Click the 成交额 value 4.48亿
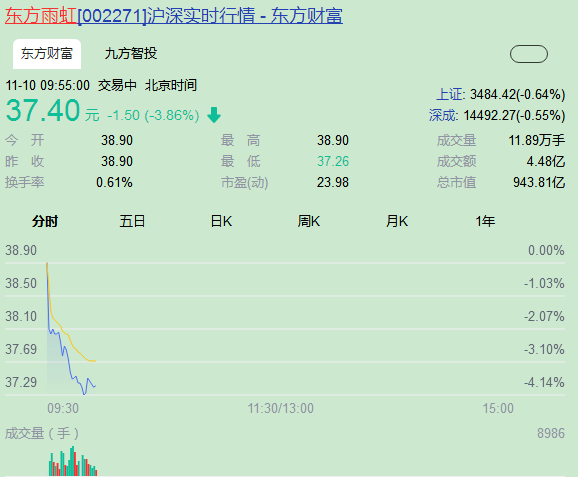Screen dimensions: 578x477 pyautogui.click(x=546, y=161)
